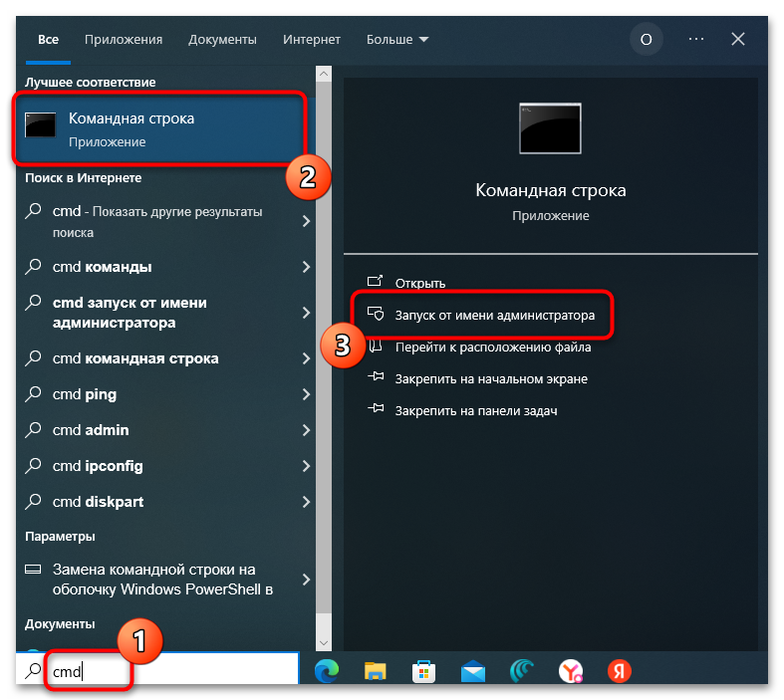Viewport: 784px width, 700px height.
Task: Click the pin icon beside Закрепить на панели задач
Action: pyautogui.click(x=376, y=408)
